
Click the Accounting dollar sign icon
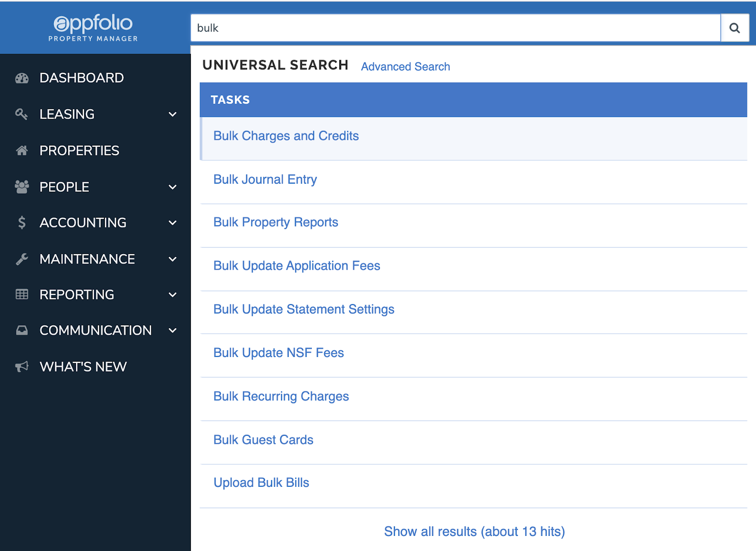[21, 222]
